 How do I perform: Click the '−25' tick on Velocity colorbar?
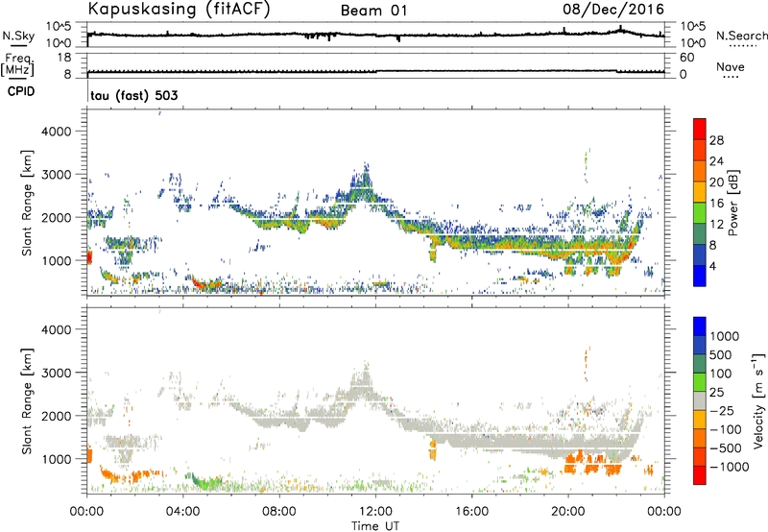(x=721, y=410)
